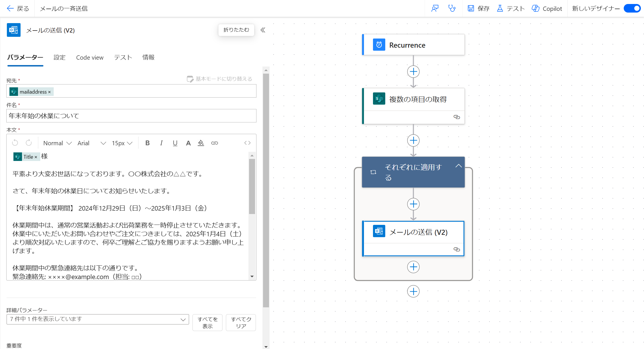Add a step below the loop at flow end
Viewport: 644px width, 349px height.
[413, 291]
